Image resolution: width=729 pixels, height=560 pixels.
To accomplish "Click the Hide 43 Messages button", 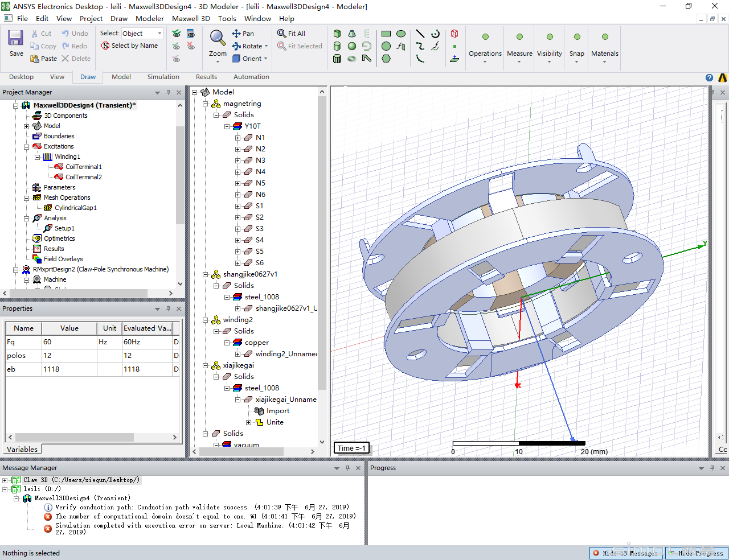I will pos(626,553).
